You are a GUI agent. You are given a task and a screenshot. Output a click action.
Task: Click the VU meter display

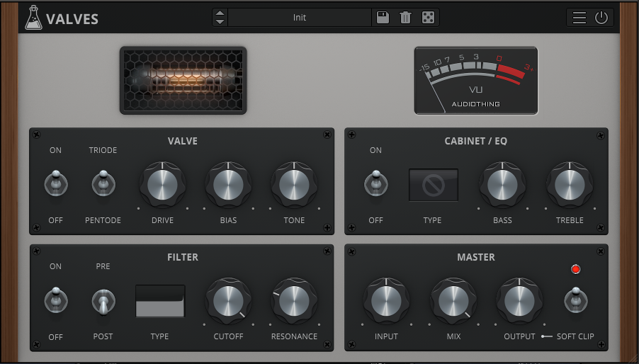[476, 80]
